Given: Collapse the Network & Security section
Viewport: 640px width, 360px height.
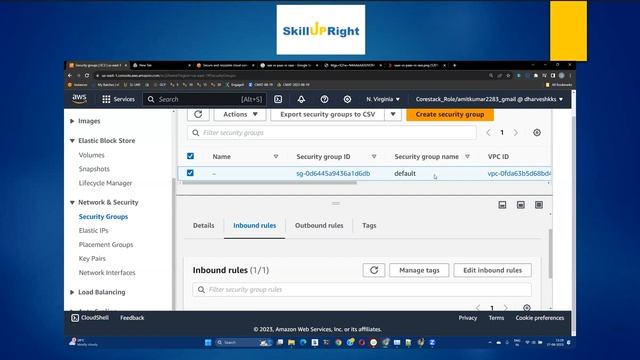Looking at the screenshot, I should point(72,202).
